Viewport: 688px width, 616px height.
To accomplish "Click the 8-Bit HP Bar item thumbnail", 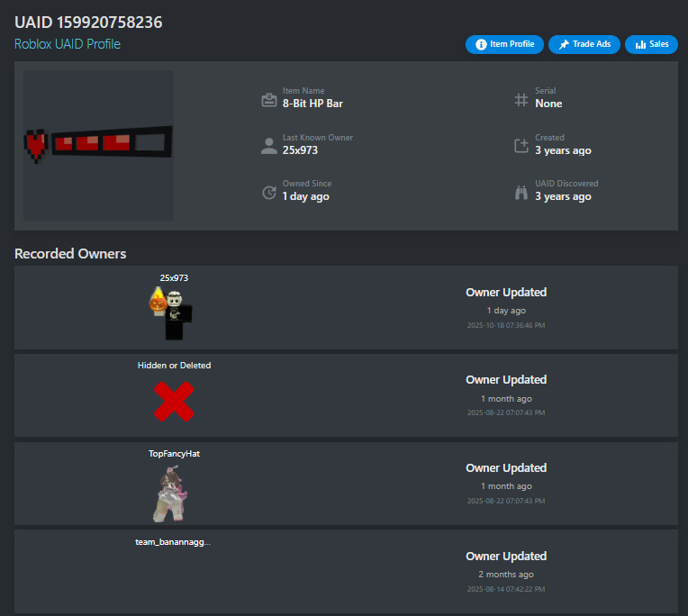I will tap(98, 145).
